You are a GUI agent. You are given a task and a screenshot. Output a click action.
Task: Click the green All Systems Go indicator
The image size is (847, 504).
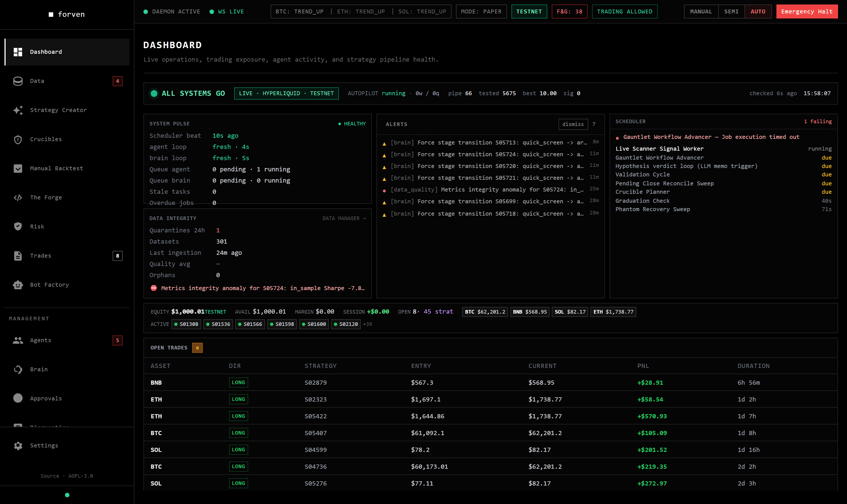coord(154,94)
